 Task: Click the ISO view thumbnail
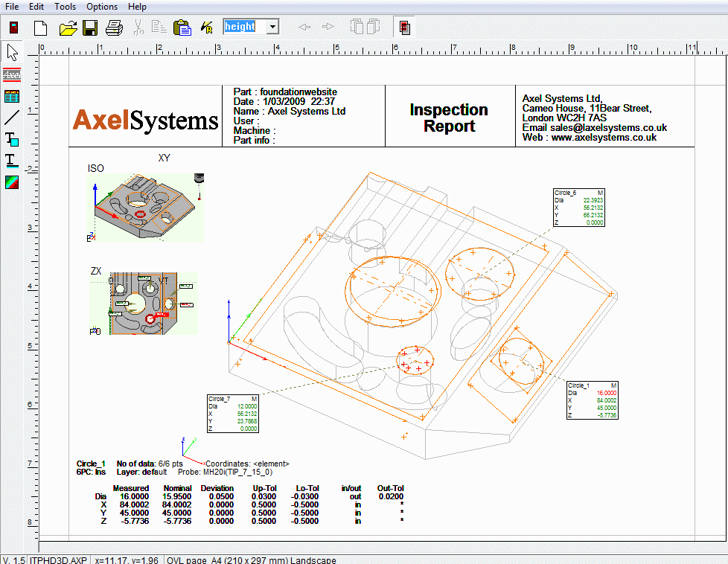[147, 208]
